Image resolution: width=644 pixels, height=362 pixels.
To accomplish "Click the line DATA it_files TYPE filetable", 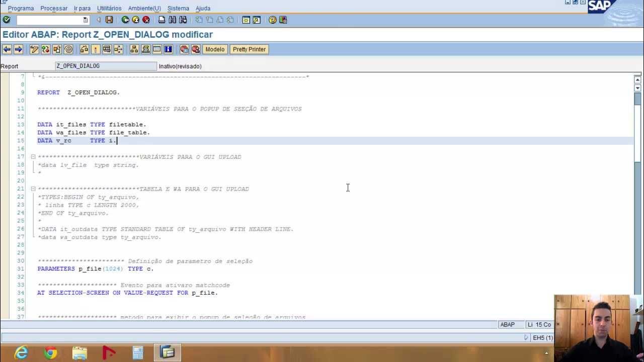I will tap(92, 125).
